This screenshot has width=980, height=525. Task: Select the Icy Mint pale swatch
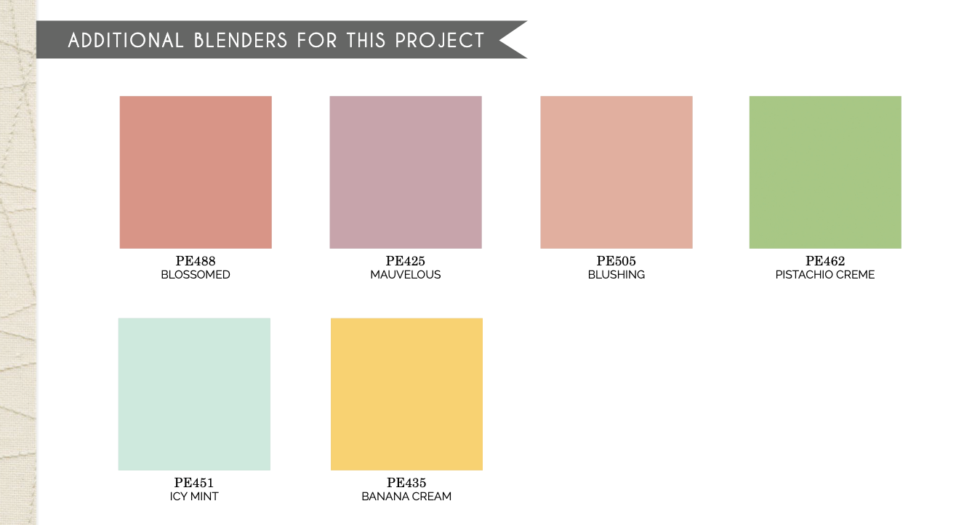(x=194, y=394)
